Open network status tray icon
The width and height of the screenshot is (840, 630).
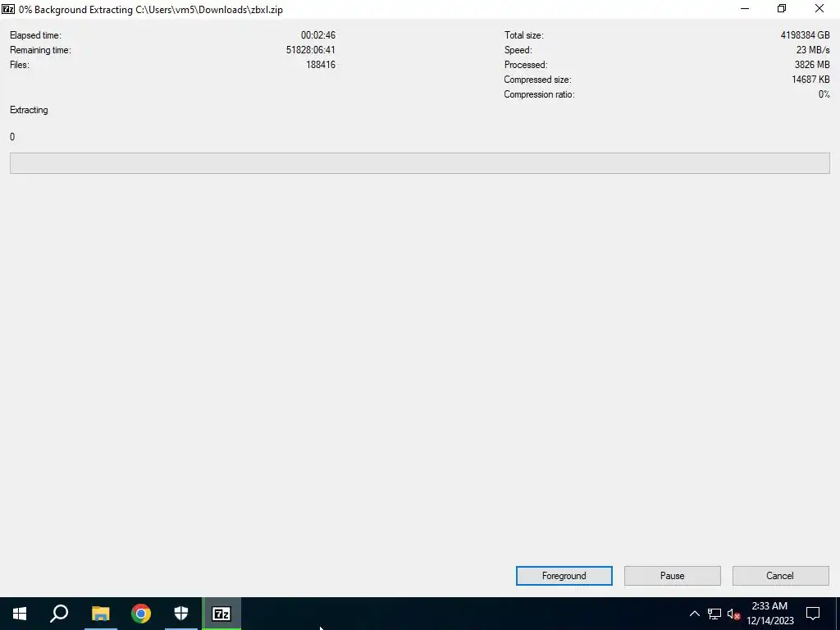714,614
